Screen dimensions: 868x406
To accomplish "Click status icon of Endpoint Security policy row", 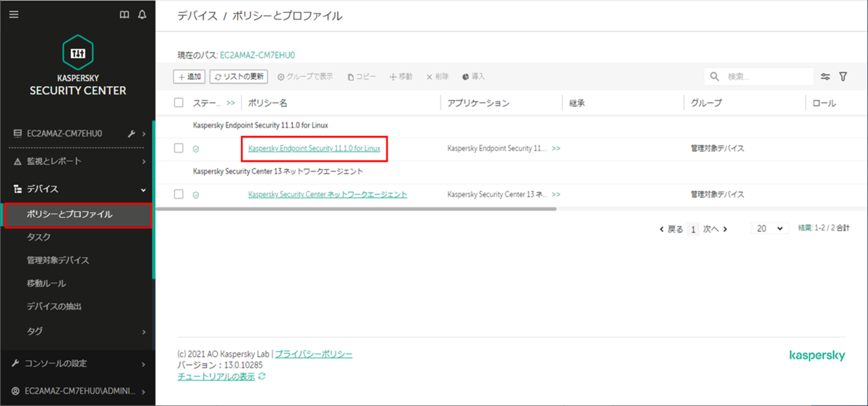I will 195,148.
